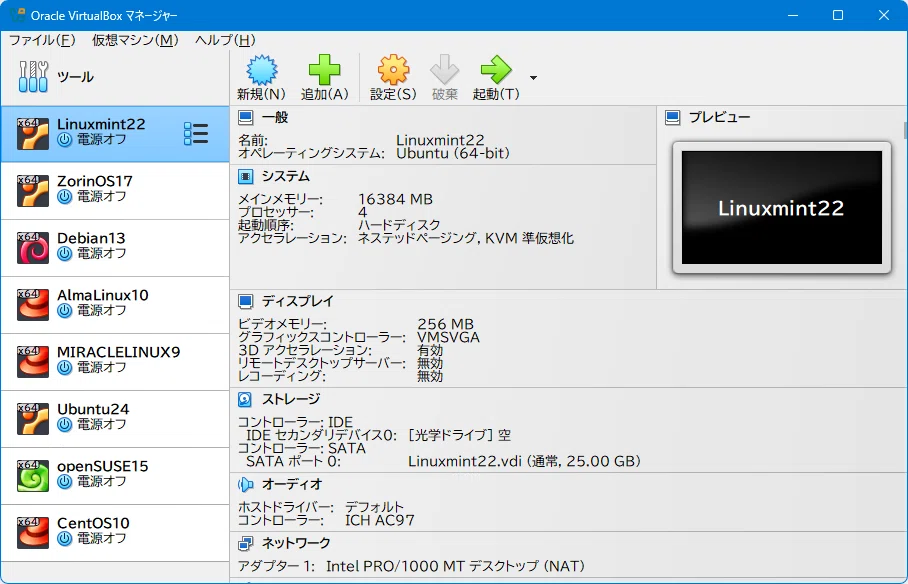
Task: Select the Ubuntu24 OS icon
Action: [32, 419]
